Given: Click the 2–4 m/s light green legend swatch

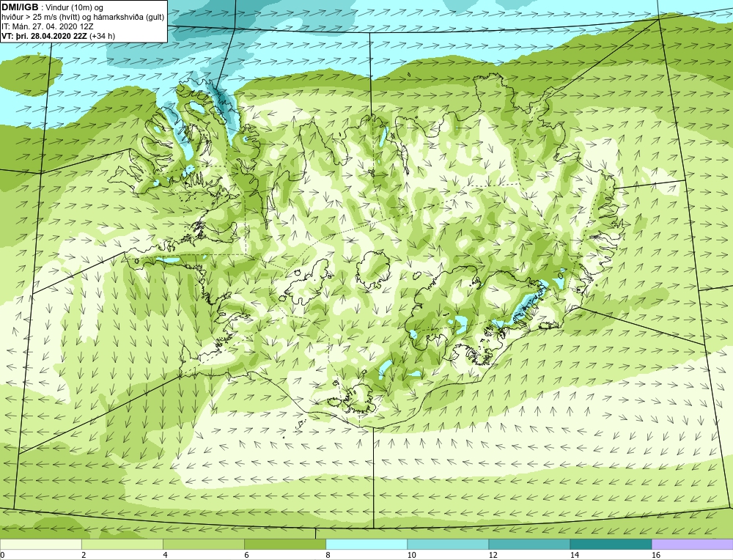Looking at the screenshot, I should click(x=122, y=544).
